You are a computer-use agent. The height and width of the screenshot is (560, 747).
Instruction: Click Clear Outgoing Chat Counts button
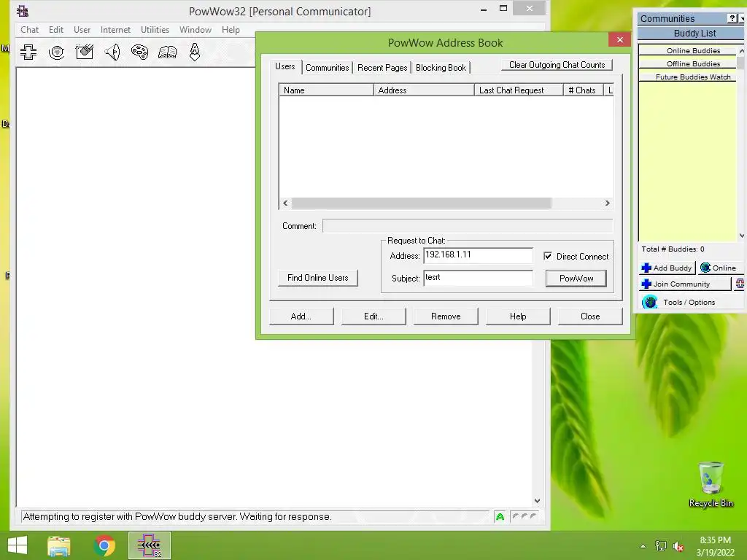point(557,65)
